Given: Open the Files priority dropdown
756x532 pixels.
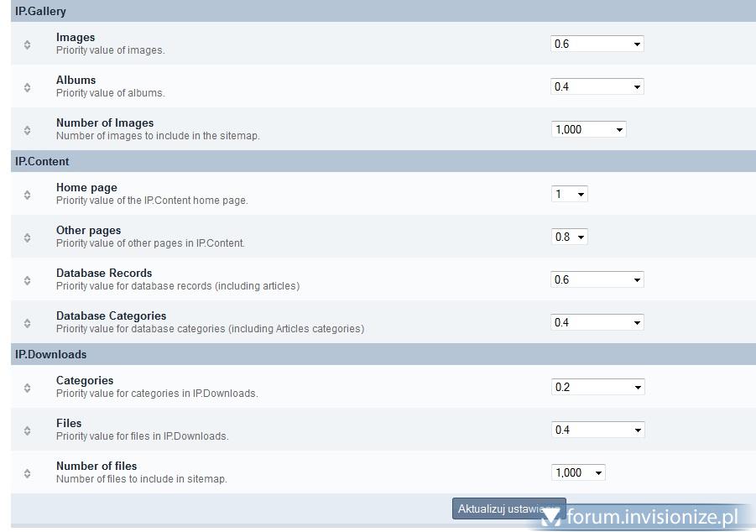Looking at the screenshot, I should pyautogui.click(x=597, y=430).
